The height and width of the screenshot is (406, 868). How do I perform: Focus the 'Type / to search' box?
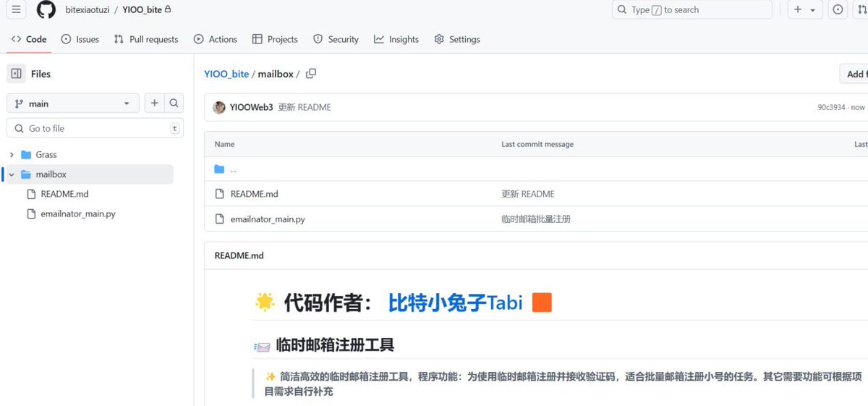[692, 10]
